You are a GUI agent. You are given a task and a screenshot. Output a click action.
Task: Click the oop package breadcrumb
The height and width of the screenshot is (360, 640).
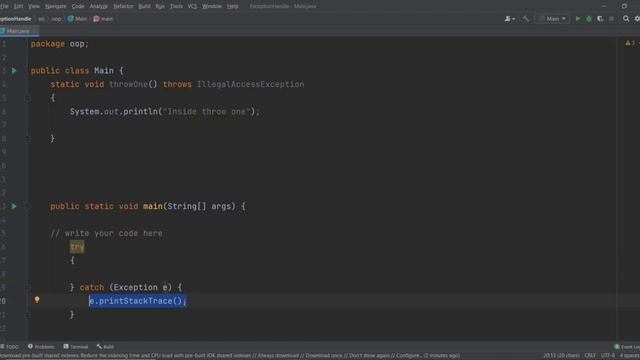pyautogui.click(x=56, y=19)
